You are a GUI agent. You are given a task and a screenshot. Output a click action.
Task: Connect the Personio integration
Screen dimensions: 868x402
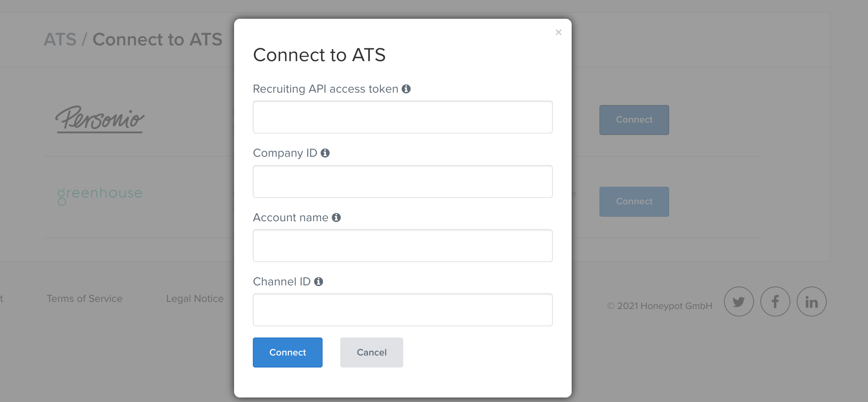pos(634,120)
